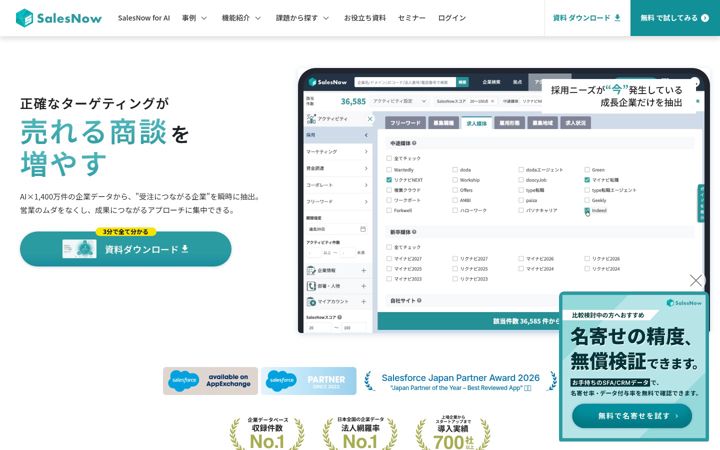Click the 法人網羅率 No.1 laurel badge
The image size is (720, 450).
coord(360,433)
